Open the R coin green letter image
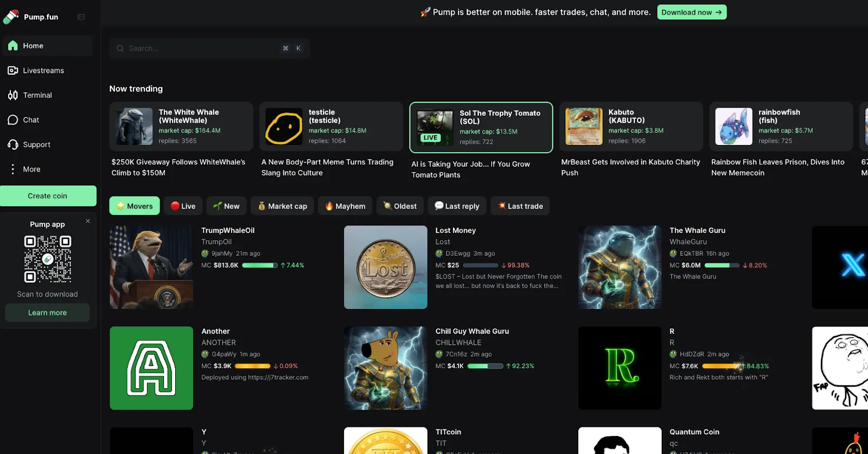Viewport: 868px width, 454px height. point(620,368)
